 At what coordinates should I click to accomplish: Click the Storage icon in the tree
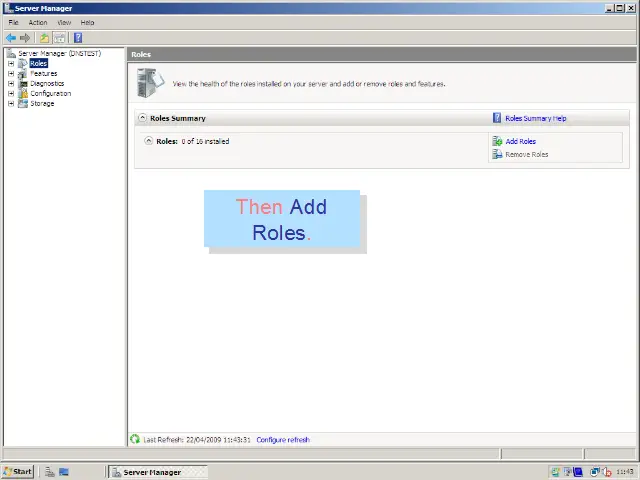[x=23, y=103]
